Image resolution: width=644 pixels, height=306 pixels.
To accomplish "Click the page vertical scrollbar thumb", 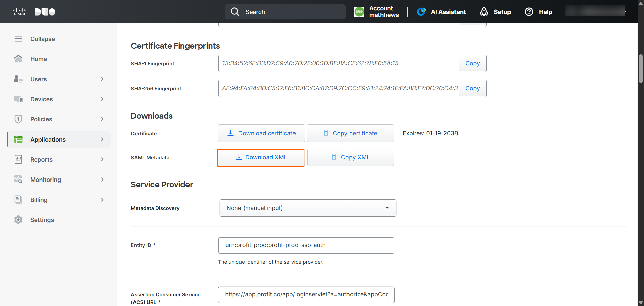I will click(x=641, y=68).
